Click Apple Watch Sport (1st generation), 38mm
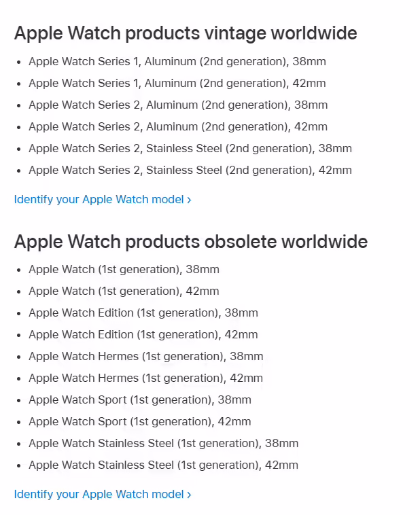420x515 pixels. [x=140, y=399]
